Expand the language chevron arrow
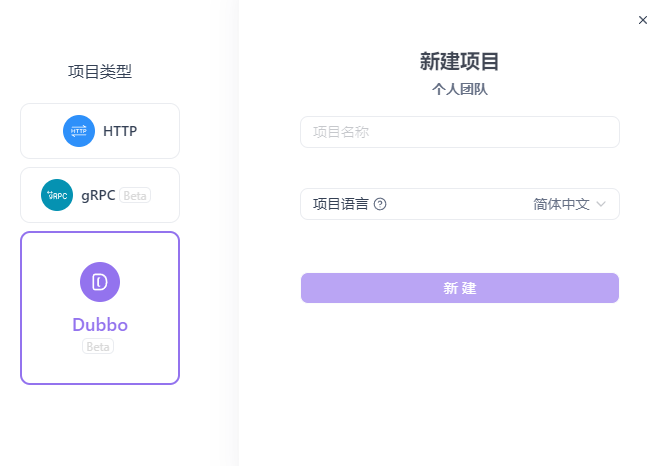 tap(601, 204)
